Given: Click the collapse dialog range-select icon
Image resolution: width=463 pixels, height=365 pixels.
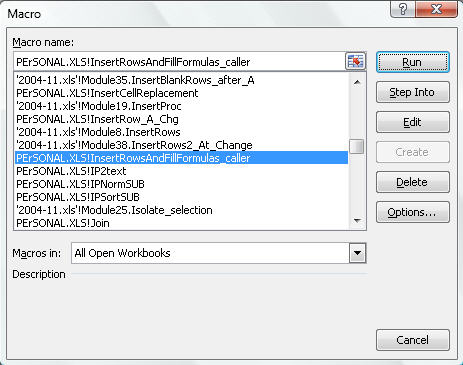Looking at the screenshot, I should click(355, 61).
